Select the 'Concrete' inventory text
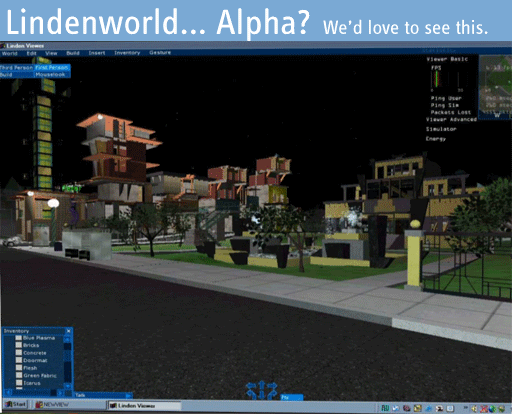This screenshot has width=512, height=414. [x=35, y=353]
